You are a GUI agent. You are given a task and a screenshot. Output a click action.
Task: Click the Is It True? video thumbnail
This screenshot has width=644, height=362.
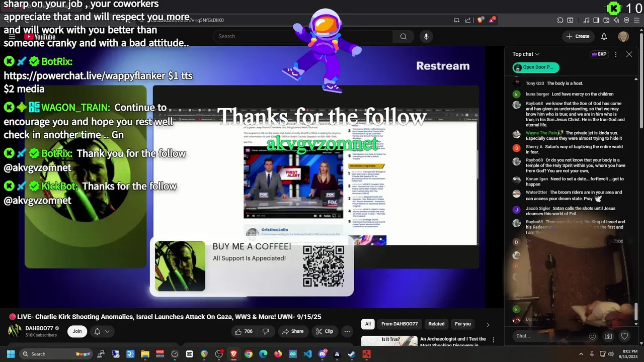(389, 341)
